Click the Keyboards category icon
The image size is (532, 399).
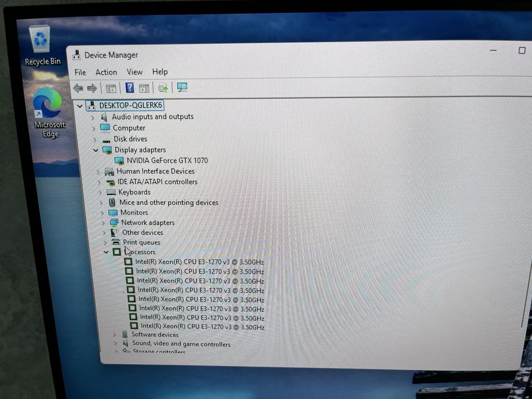(x=111, y=193)
